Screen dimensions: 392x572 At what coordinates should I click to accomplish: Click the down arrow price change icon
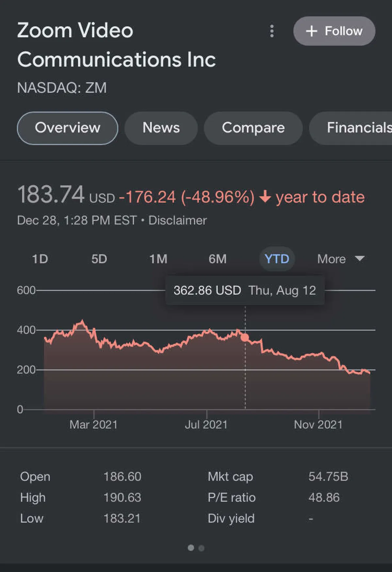tap(265, 197)
